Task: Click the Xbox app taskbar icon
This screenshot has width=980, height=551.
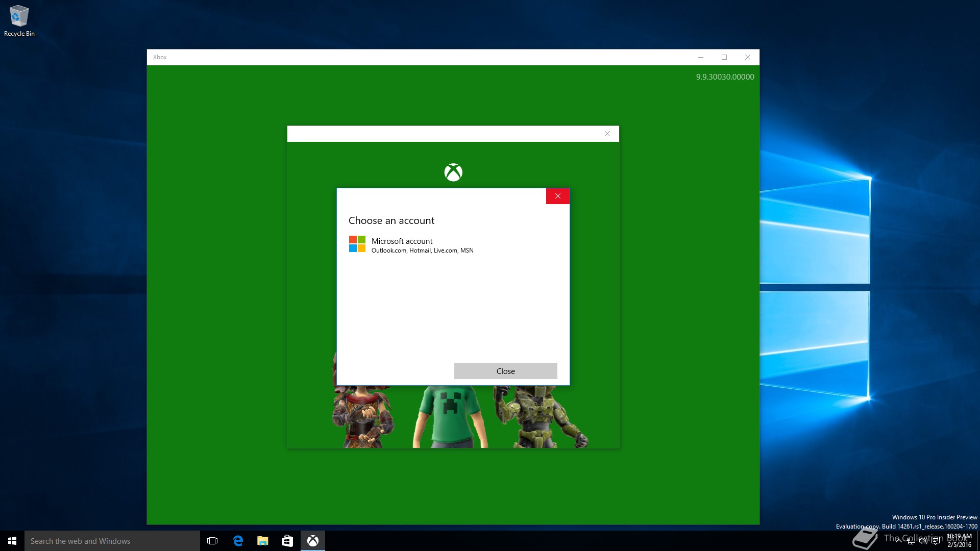Action: coord(313,541)
